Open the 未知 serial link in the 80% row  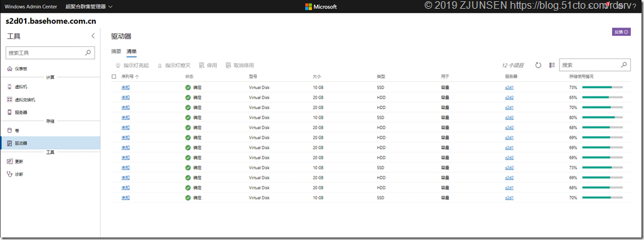pyautogui.click(x=126, y=118)
